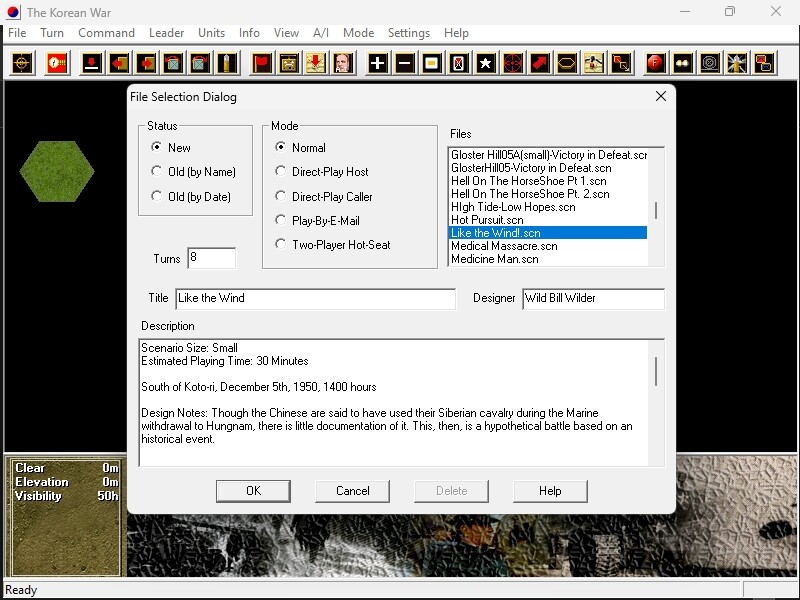Choose Two-Player Hot-Seat mode
Image resolution: width=800 pixels, height=600 pixels.
[281, 245]
